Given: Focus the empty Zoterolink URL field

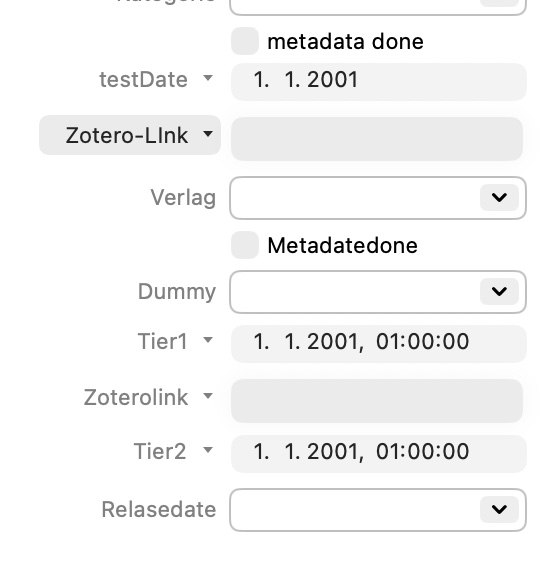Looking at the screenshot, I should [377, 401].
